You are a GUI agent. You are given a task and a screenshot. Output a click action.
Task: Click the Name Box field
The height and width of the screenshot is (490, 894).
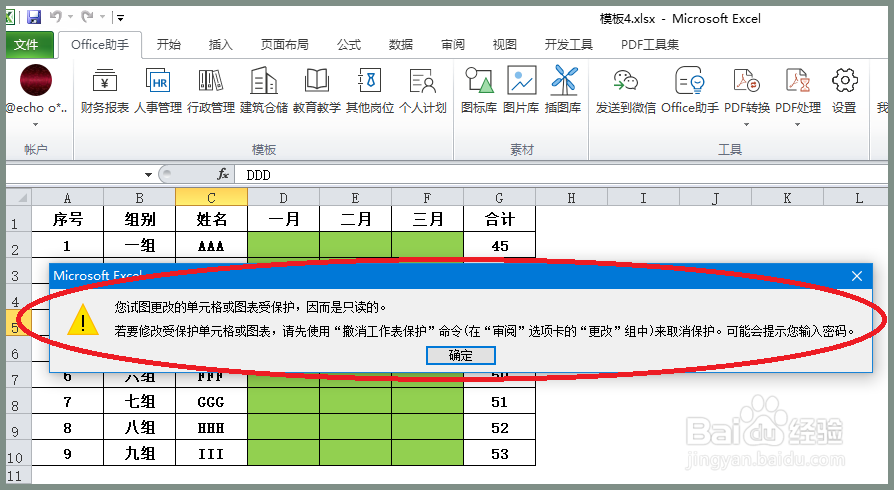pos(73,175)
